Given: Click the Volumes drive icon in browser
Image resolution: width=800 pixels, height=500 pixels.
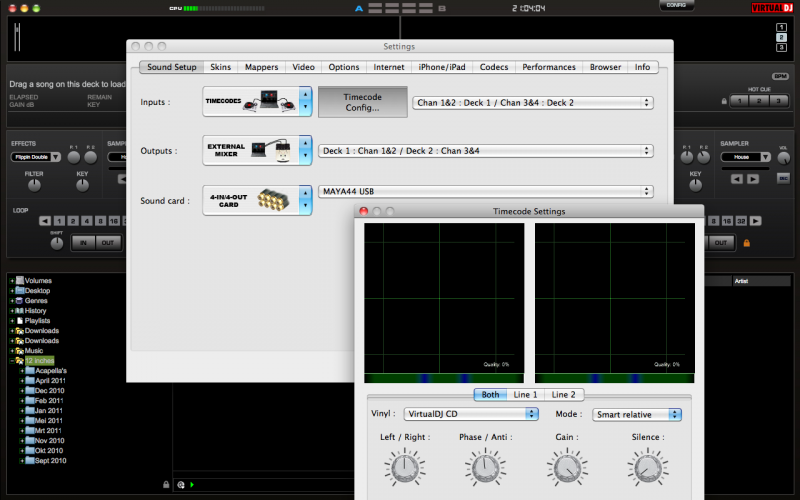Looking at the screenshot, I should (20, 280).
